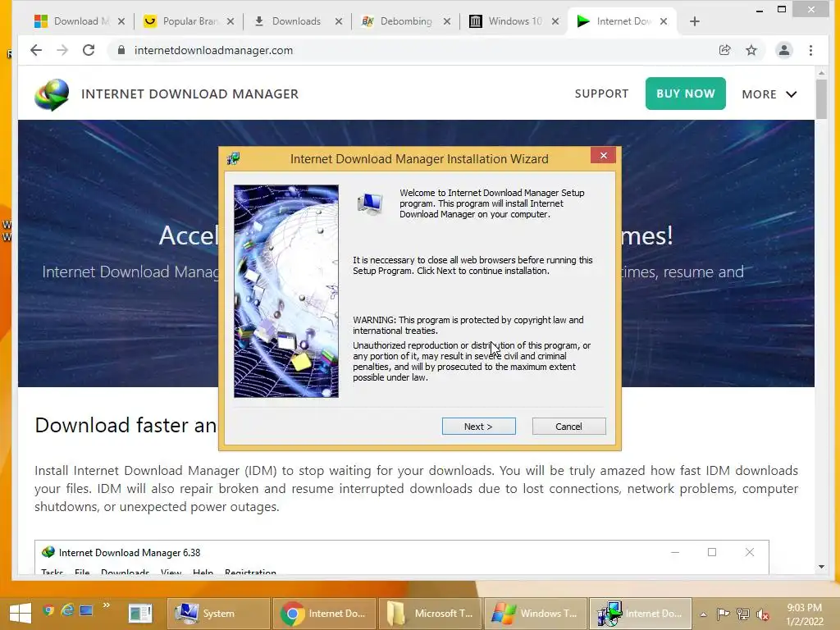The image size is (840, 630).
Task: Open the clock showing 9:03 PM
Action: click(x=805, y=614)
